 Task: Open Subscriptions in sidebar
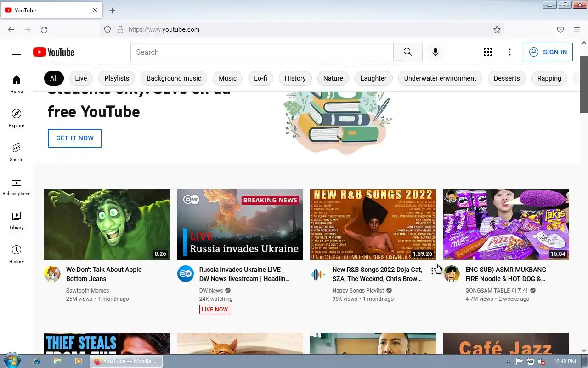point(17,186)
